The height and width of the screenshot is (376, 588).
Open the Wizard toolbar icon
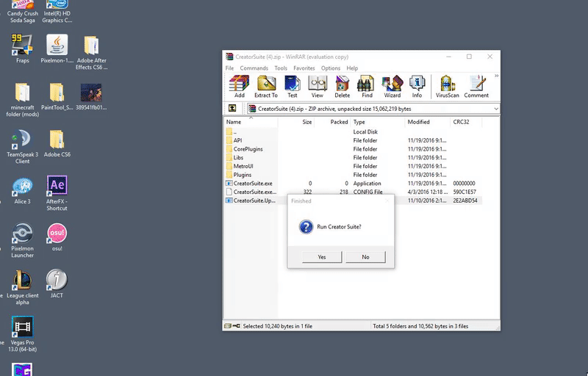point(392,87)
